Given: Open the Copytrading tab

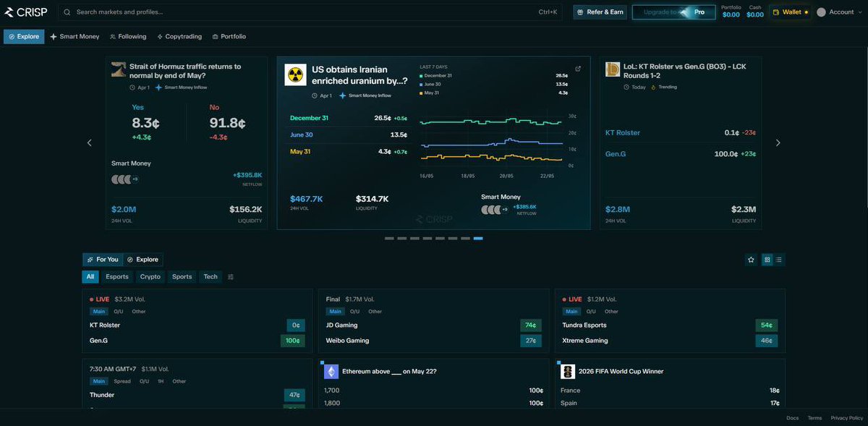Looking at the screenshot, I should [x=181, y=37].
